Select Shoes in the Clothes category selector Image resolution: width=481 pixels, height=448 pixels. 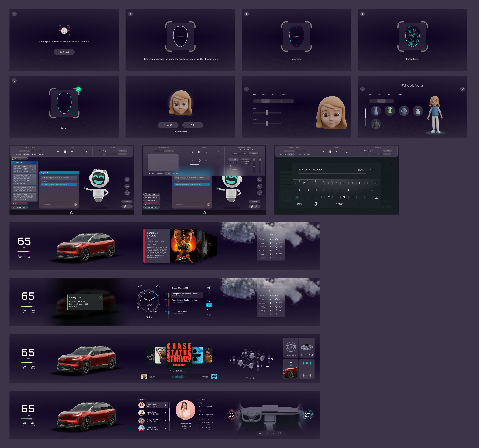390,101
